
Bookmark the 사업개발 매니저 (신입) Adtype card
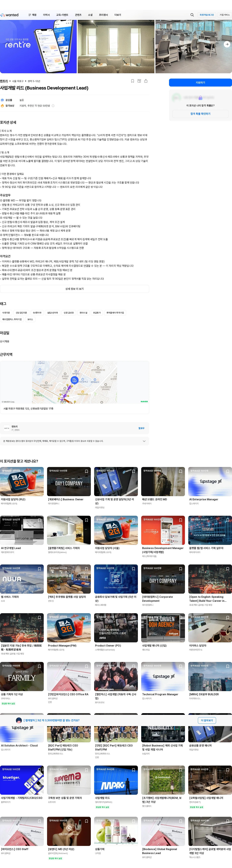tap(180, 618)
